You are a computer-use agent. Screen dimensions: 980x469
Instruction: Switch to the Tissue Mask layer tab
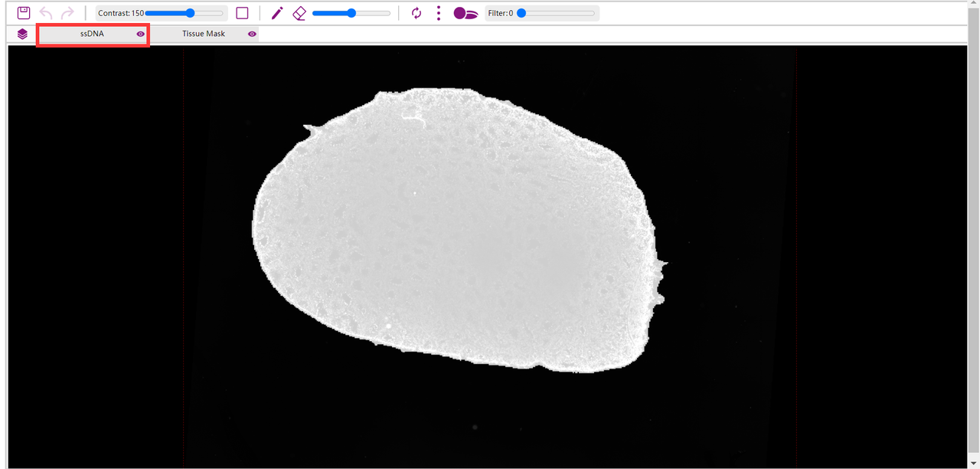[204, 34]
